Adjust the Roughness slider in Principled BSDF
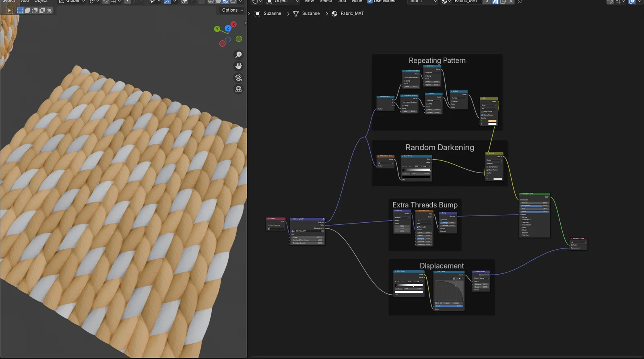This screenshot has width=644, height=359. click(534, 206)
